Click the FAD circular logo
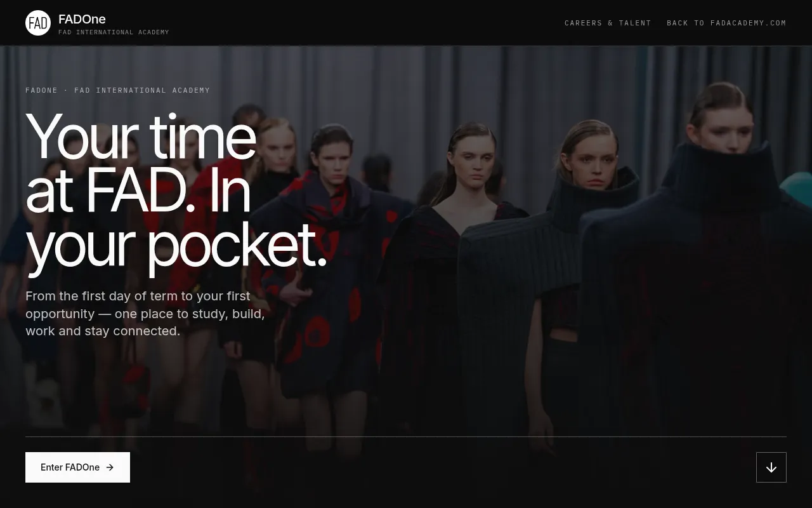This screenshot has height=508, width=812. click(38, 23)
